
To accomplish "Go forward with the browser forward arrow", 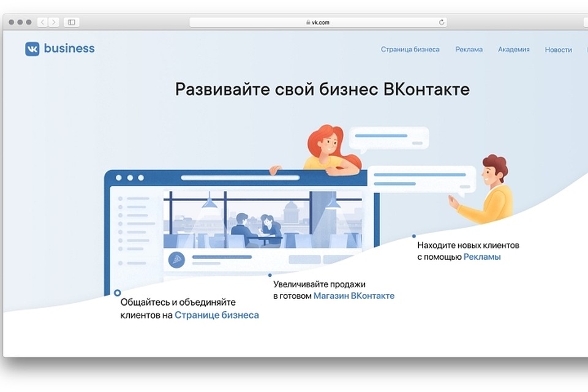I will point(54,22).
